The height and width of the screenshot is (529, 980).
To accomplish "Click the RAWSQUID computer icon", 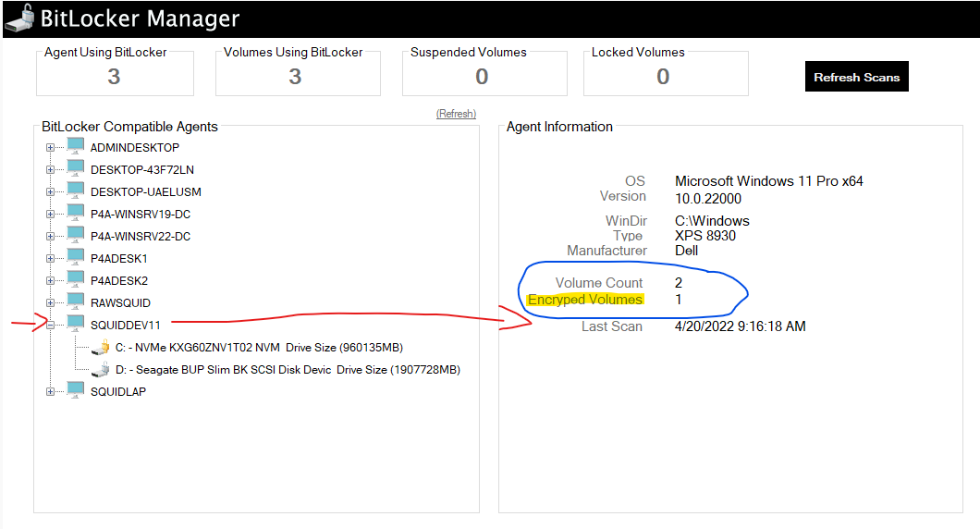I will tap(76, 303).
